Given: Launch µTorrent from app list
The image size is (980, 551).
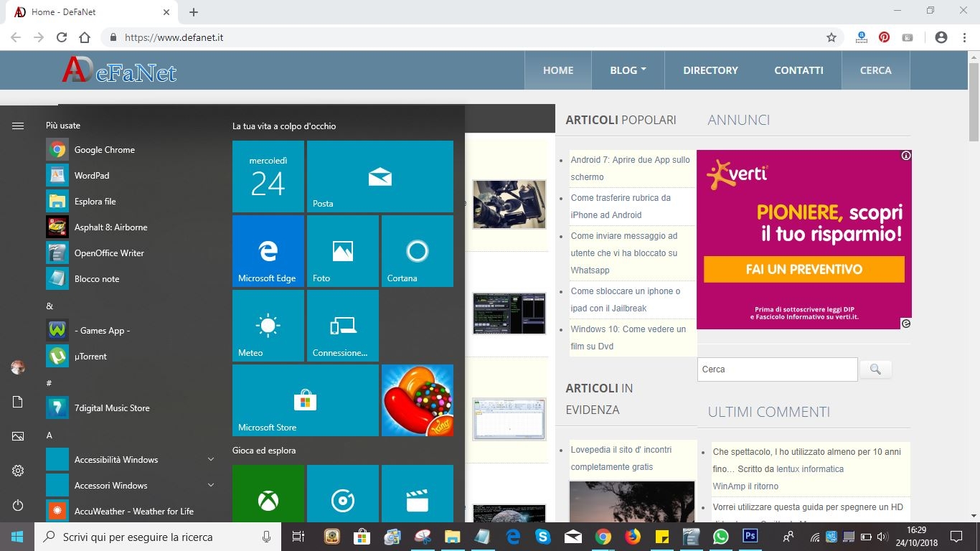Looking at the screenshot, I should click(x=129, y=357).
